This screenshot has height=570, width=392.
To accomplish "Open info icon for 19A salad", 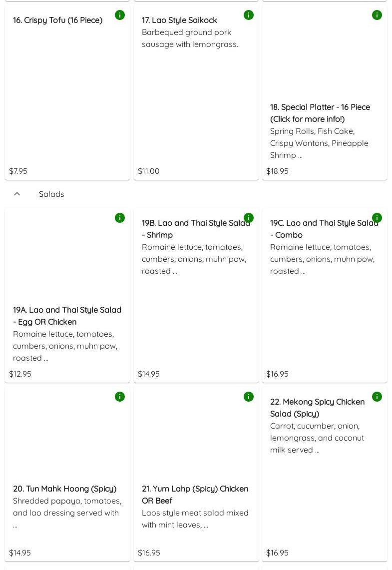I will coord(120,218).
